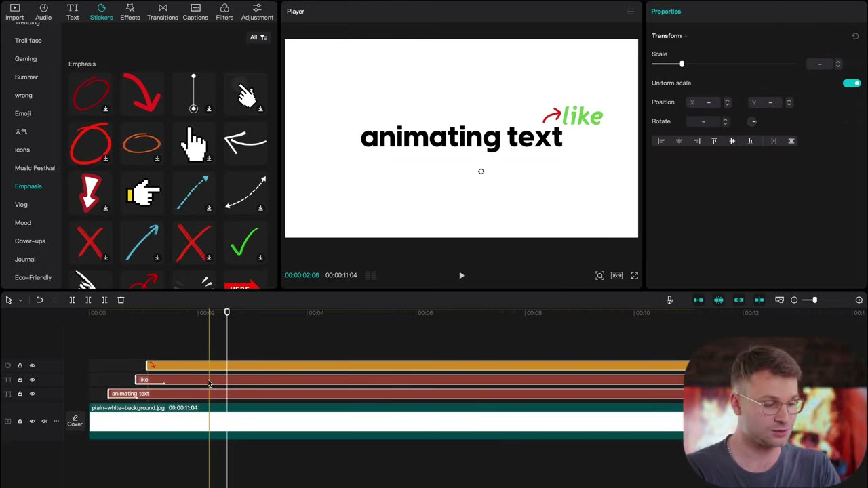Zoom in the timeline

tap(859, 300)
